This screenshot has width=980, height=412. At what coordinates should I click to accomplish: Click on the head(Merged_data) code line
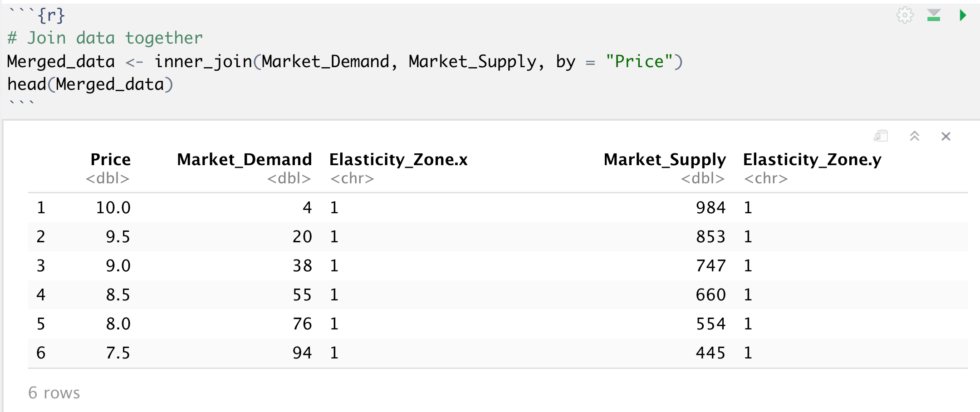(x=91, y=85)
